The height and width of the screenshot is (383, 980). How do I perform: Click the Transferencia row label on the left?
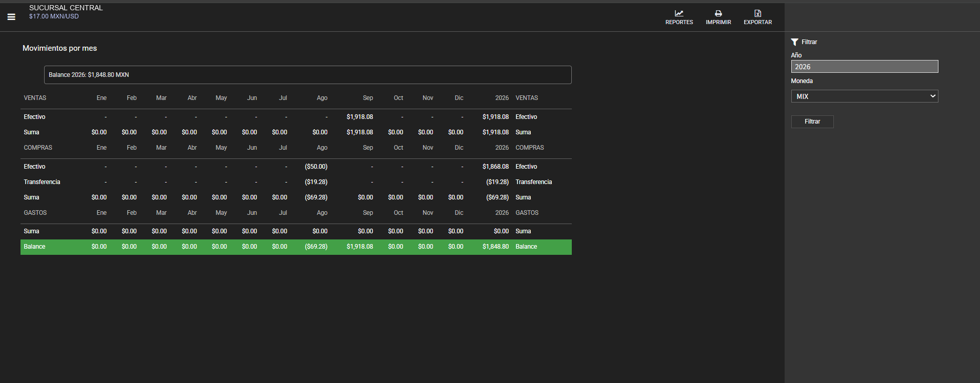42,182
